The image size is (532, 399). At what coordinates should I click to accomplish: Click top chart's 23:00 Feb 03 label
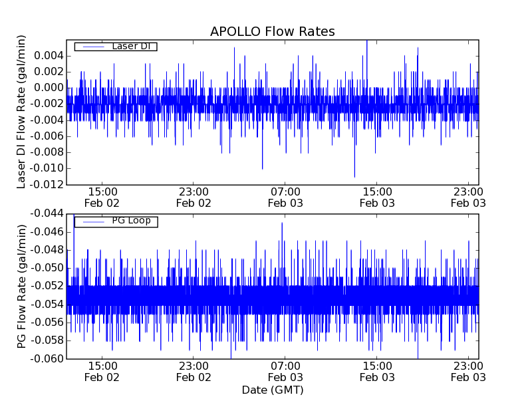point(468,198)
